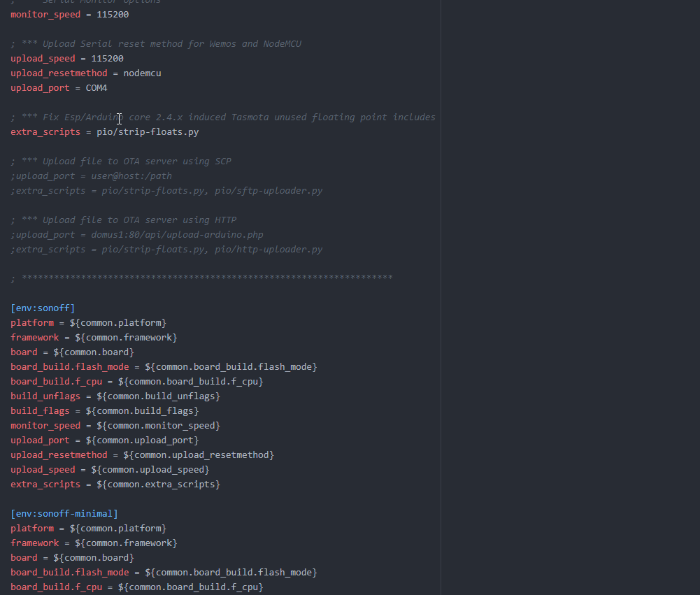Click the value '${common.monitor_speed}'
700x595 pixels.
click(x=159, y=426)
